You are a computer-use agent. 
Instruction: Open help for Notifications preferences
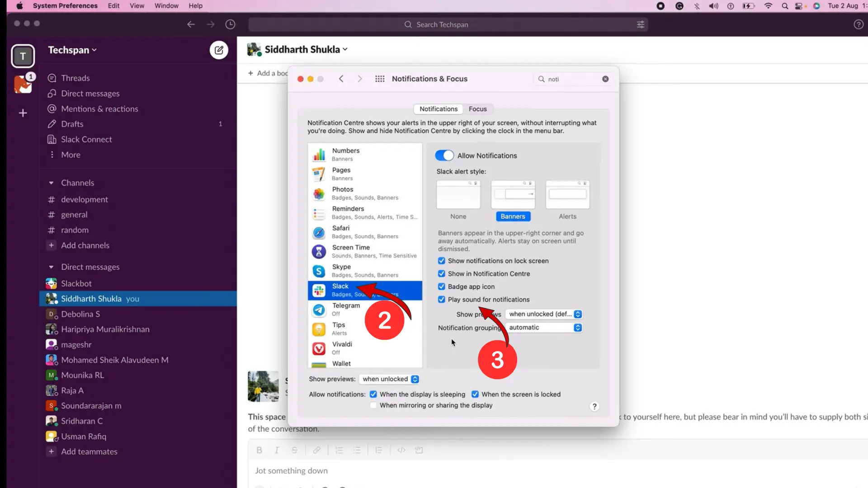point(594,406)
